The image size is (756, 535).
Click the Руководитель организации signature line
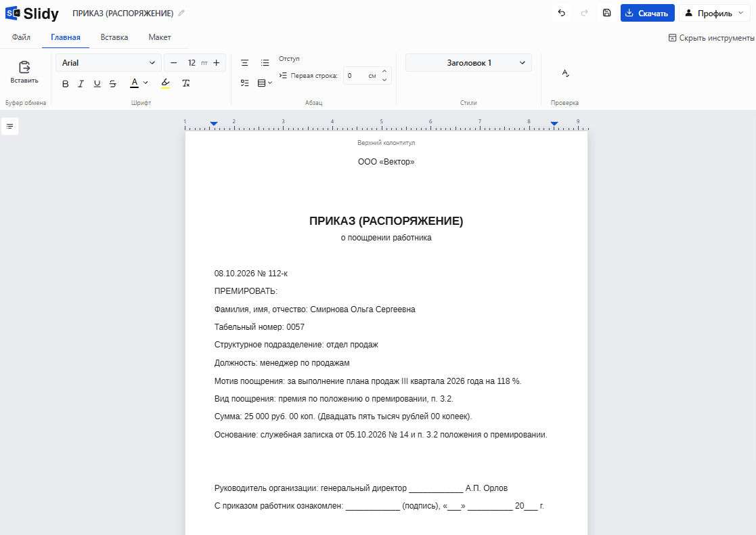(x=361, y=488)
